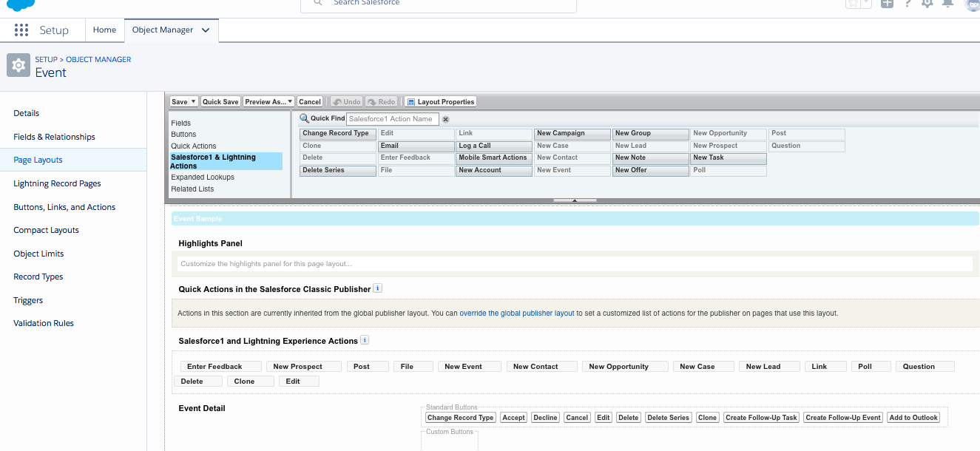Open Fields & Relationships in sidebar
The image size is (980, 451).
(x=55, y=137)
